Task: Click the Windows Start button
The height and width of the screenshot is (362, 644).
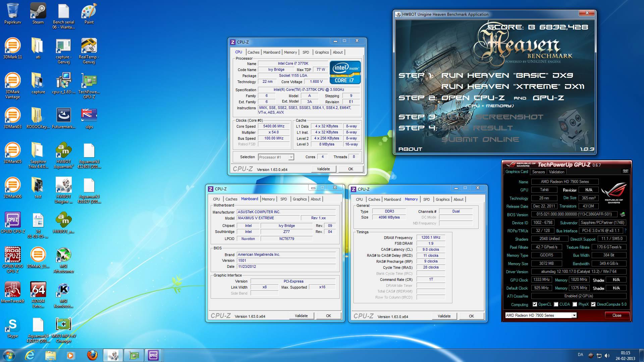Action: tap(9, 355)
